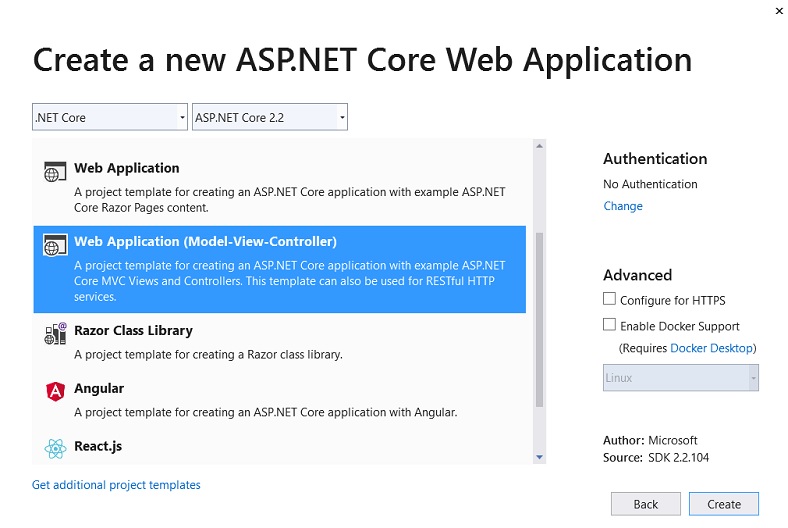Select the React.js template title
This screenshot has width=788, height=528.
click(x=98, y=446)
